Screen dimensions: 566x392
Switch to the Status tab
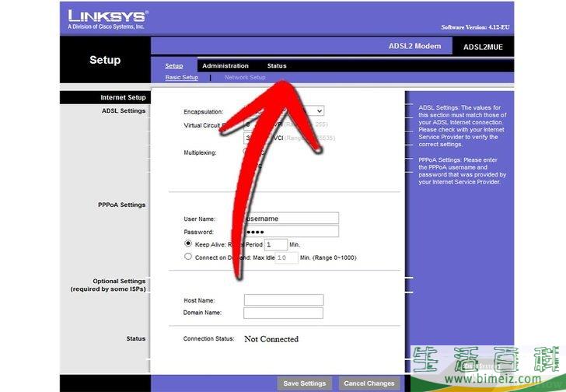tap(277, 65)
